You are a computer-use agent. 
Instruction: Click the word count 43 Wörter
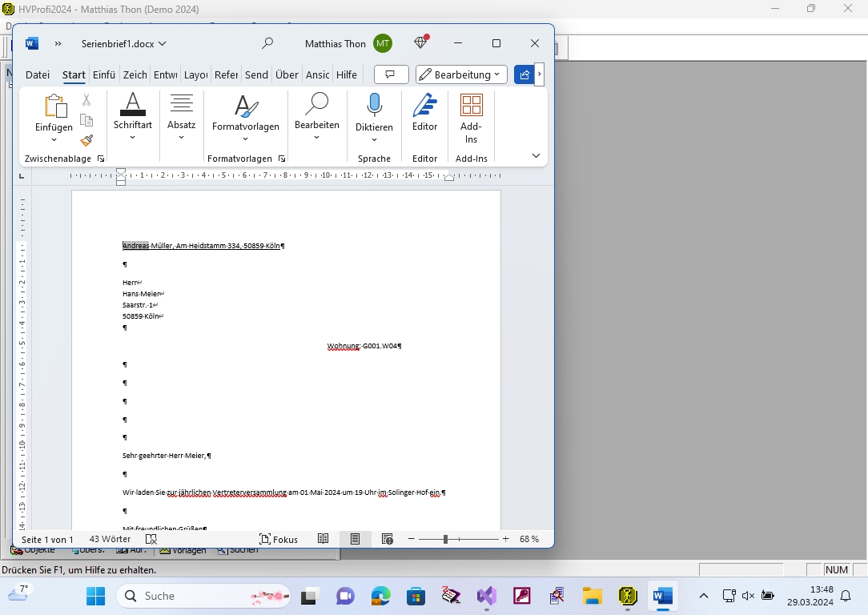(111, 539)
